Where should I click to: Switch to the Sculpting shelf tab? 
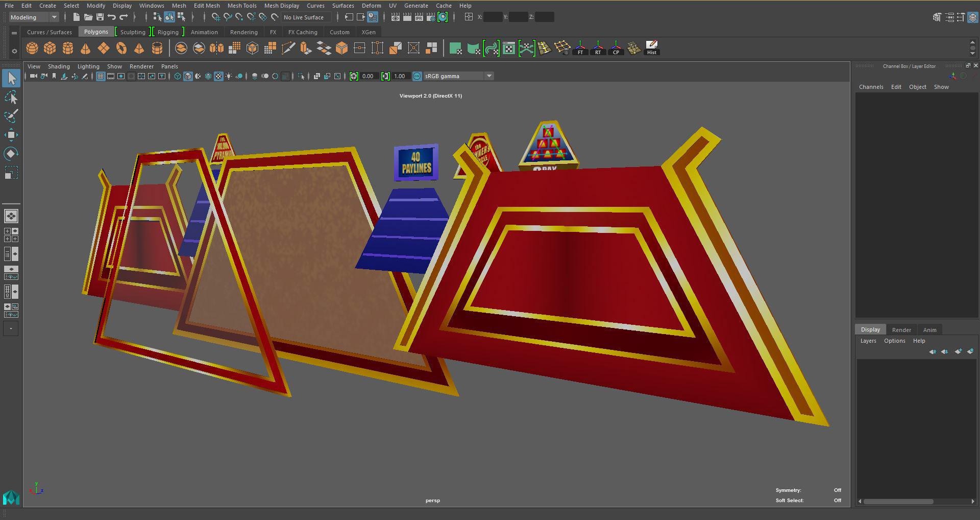(x=133, y=32)
